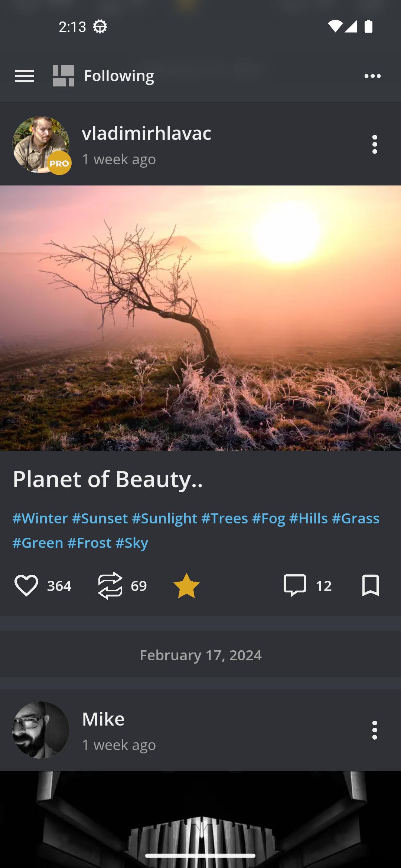Open Mike's black-and-white architecture photo
The width and height of the screenshot is (401, 868).
click(200, 819)
